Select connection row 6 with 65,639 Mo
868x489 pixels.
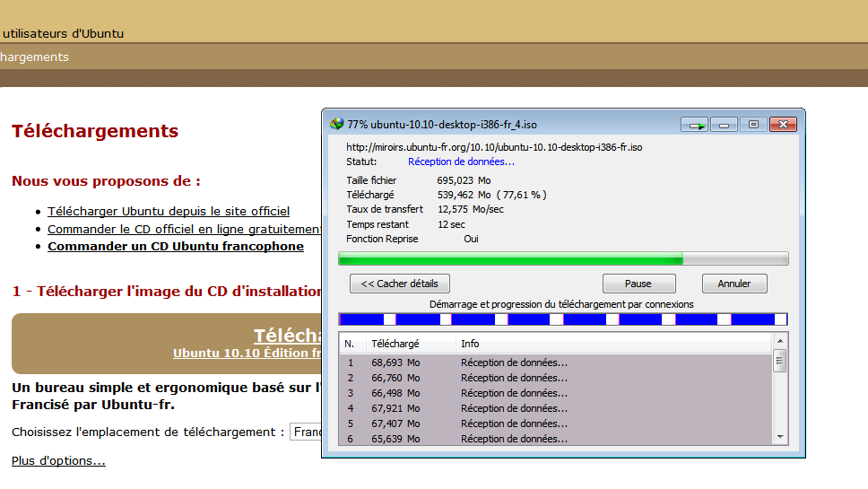pos(555,439)
